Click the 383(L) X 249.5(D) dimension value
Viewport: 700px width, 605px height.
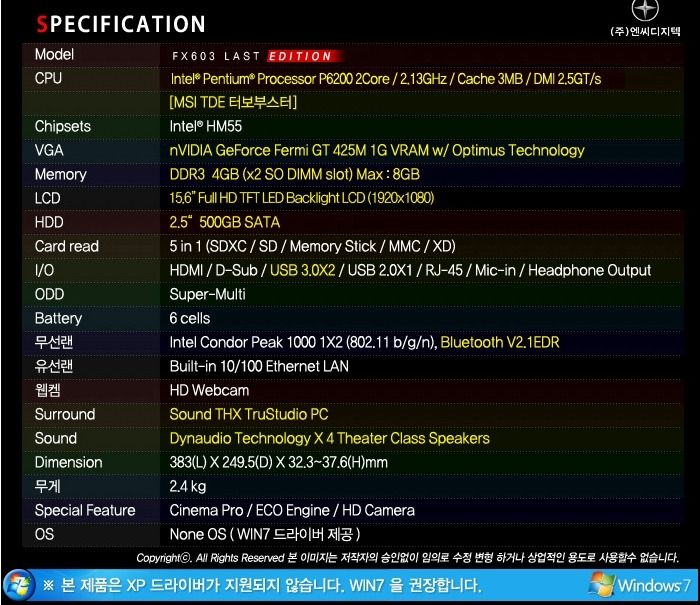pyautogui.click(x=278, y=463)
